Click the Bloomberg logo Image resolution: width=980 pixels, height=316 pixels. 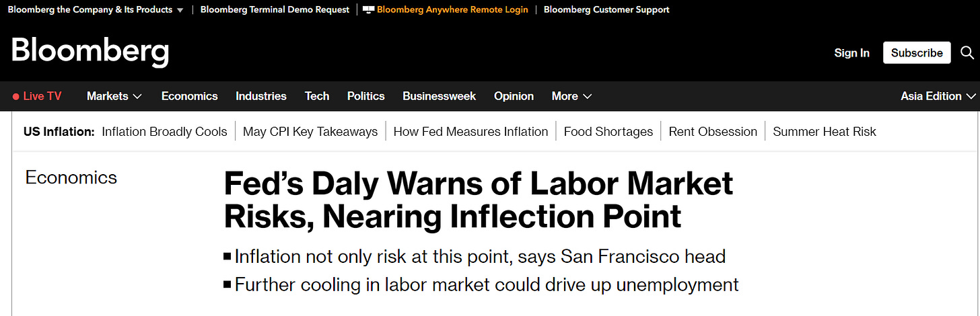click(x=90, y=52)
